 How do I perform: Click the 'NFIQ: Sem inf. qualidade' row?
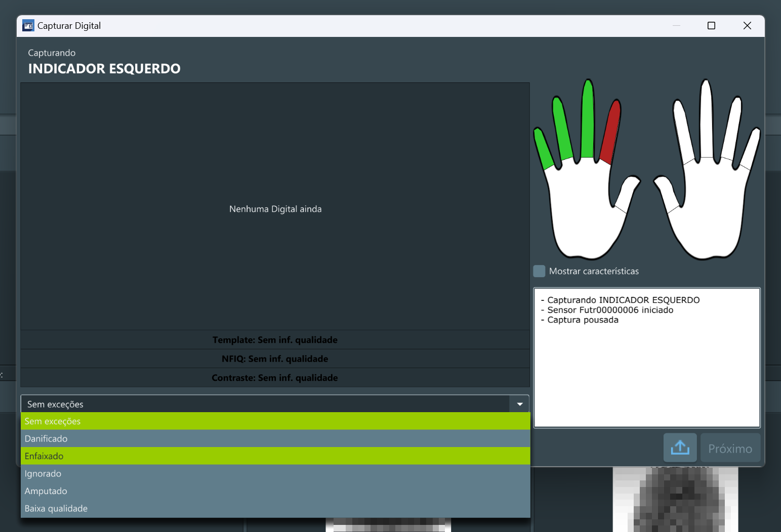(x=275, y=359)
